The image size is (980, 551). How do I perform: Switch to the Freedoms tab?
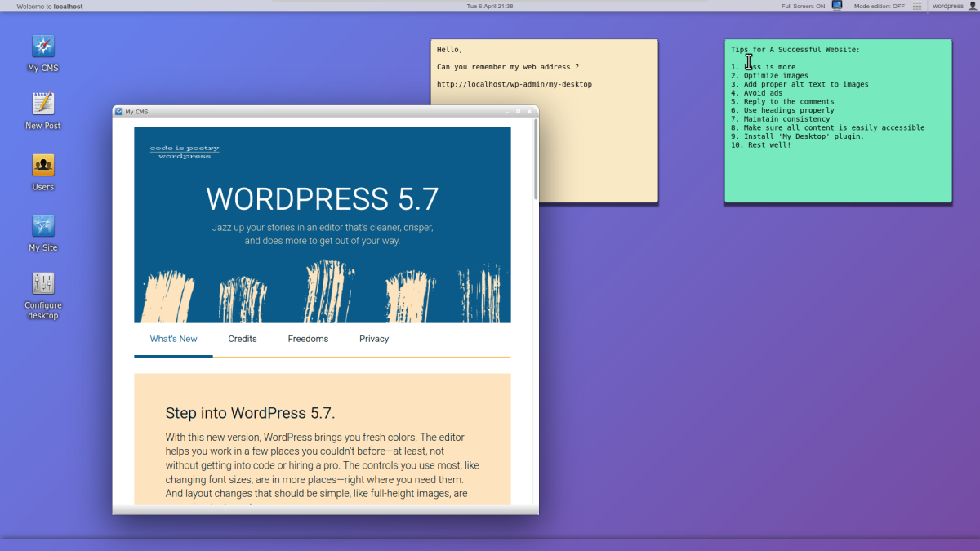308,339
